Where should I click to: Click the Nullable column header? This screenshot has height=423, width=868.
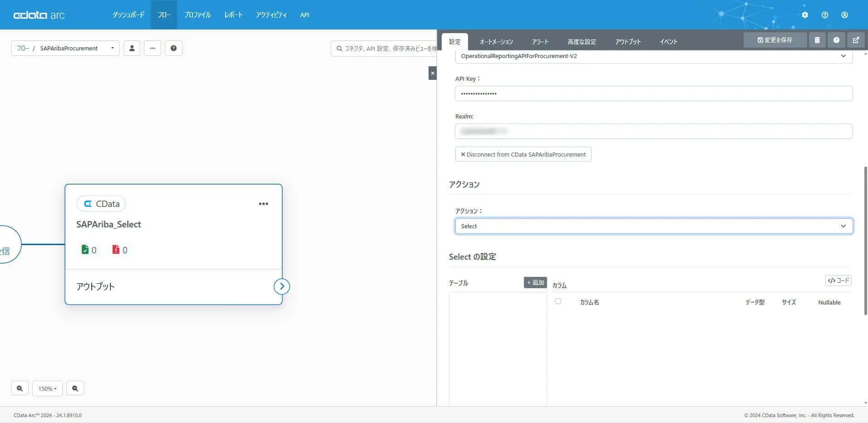point(829,302)
